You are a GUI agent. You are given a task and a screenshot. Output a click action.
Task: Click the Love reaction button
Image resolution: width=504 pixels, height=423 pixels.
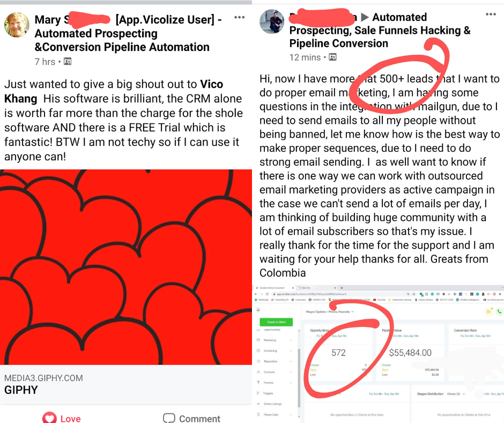pyautogui.click(x=62, y=418)
